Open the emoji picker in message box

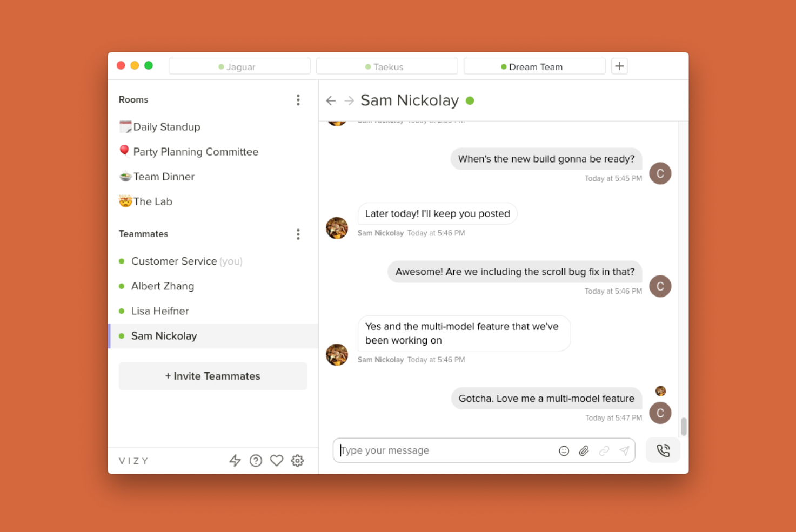(564, 451)
